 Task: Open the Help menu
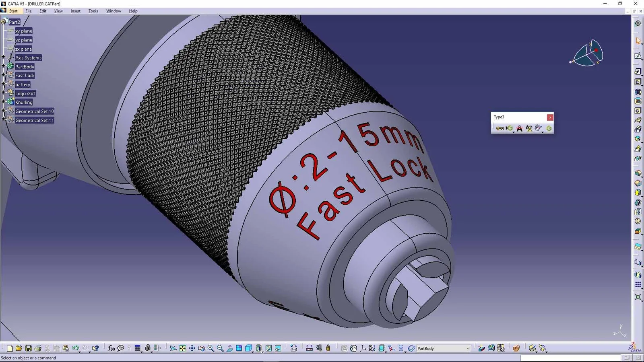coord(133,11)
